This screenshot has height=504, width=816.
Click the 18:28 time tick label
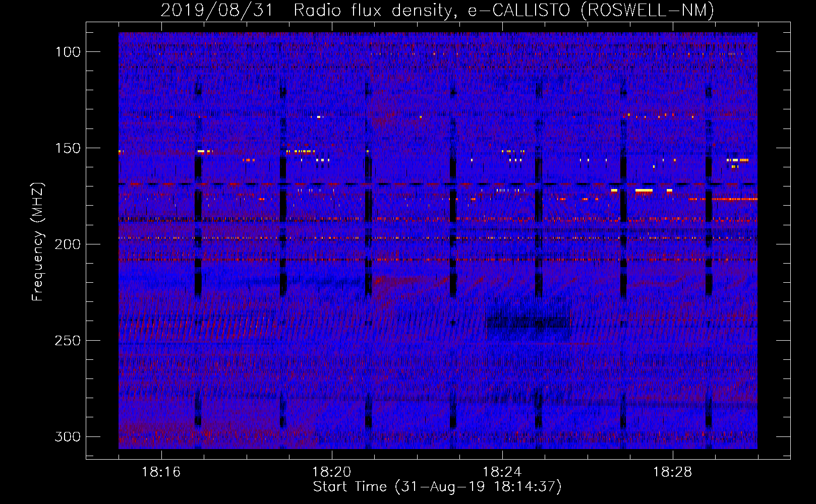pos(672,472)
